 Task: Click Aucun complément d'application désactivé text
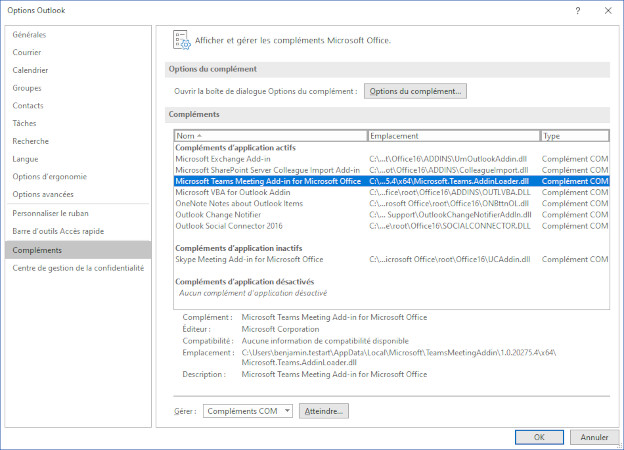253,293
